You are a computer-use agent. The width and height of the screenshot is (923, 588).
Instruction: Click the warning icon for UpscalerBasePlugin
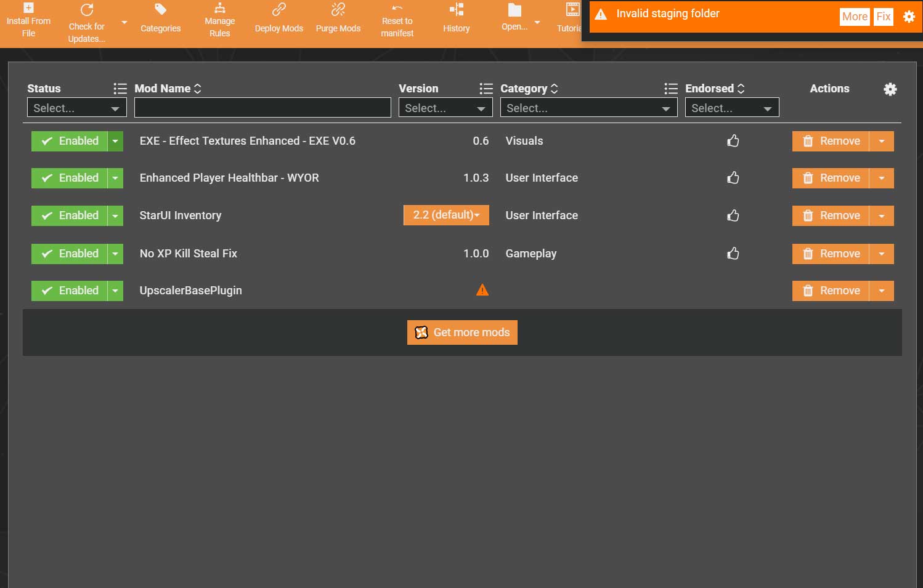(482, 290)
